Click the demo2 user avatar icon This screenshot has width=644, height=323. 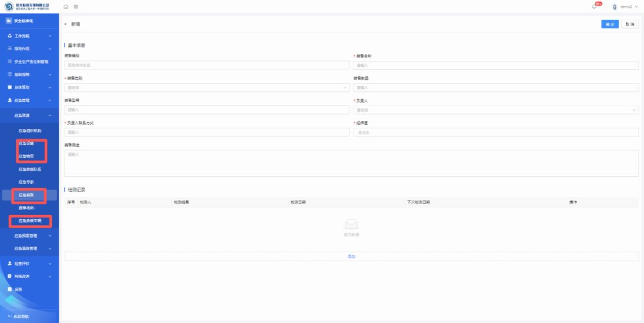(615, 7)
